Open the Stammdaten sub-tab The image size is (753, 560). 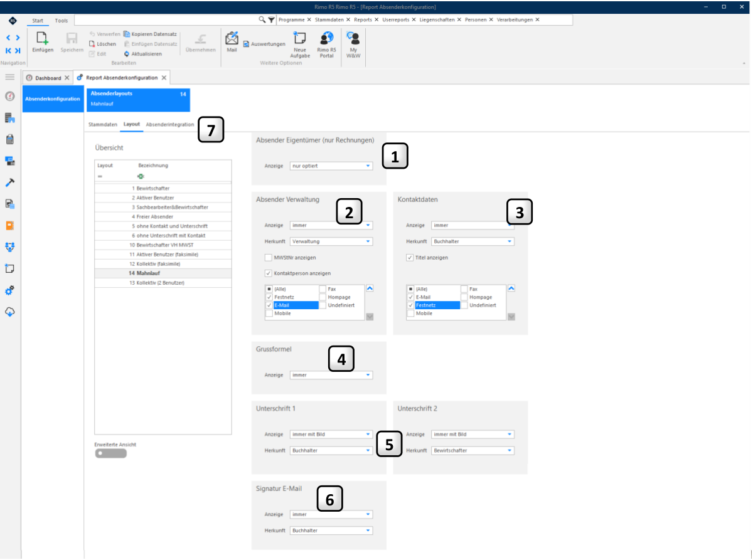[103, 125]
